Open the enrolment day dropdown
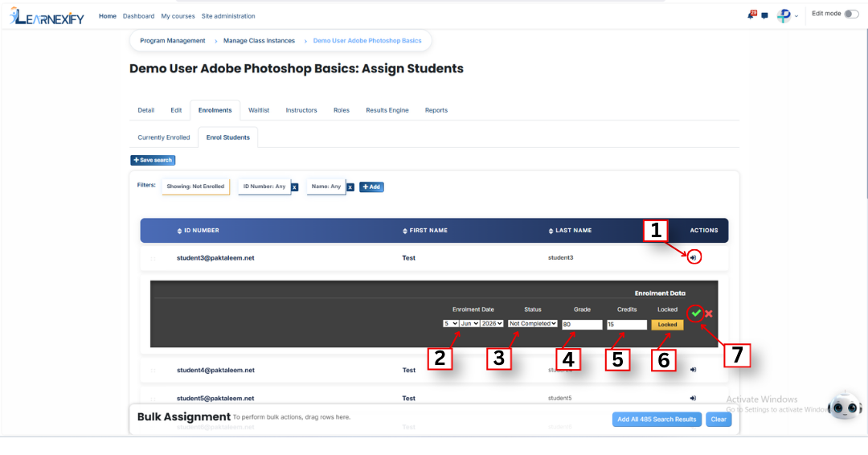The width and height of the screenshot is (868, 455). click(x=451, y=324)
